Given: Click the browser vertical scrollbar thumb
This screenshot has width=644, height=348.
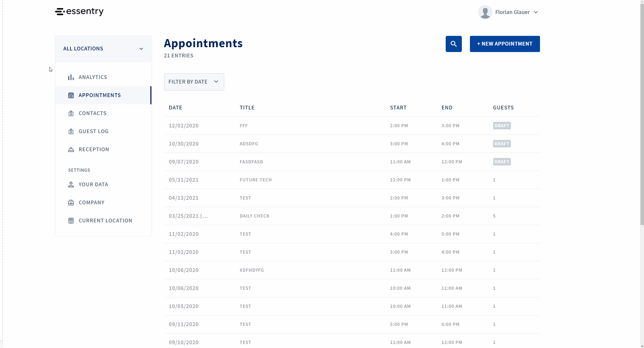Looking at the screenshot, I should [642, 115].
